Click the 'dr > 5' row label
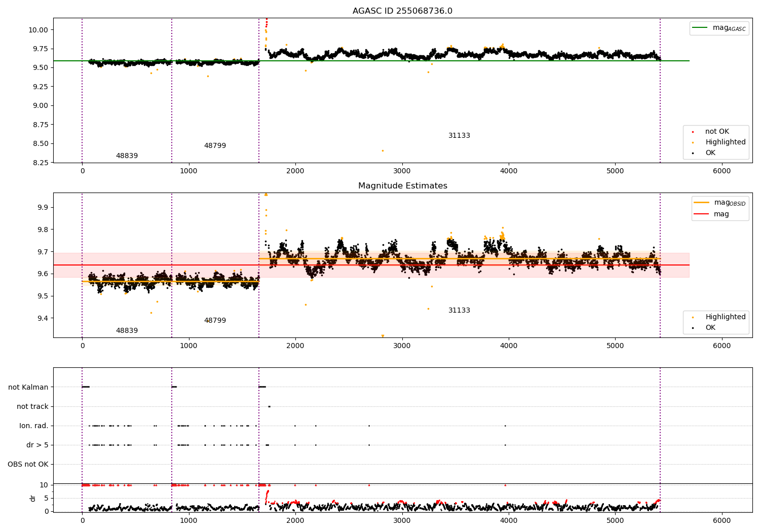 tap(37, 445)
